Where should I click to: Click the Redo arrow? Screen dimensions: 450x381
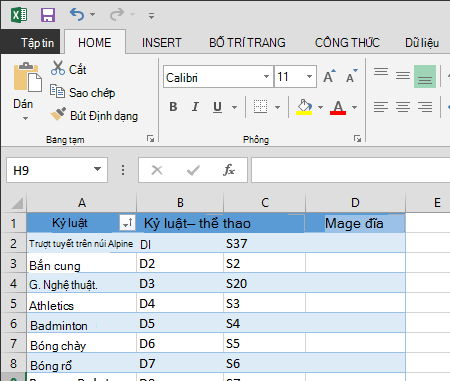pos(117,14)
